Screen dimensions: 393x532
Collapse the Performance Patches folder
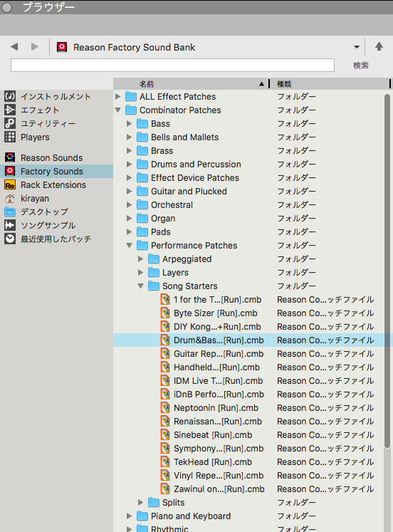pos(129,245)
